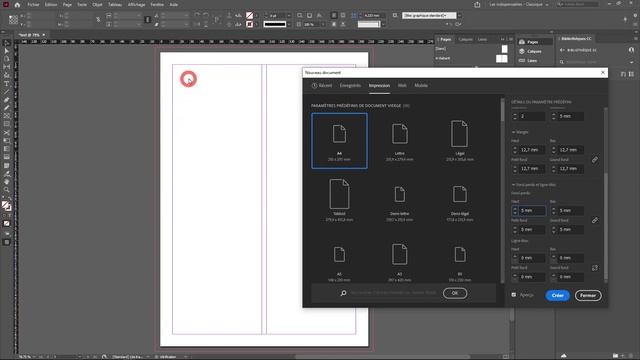Select the A4 preset thumbnail
Viewport: 640px width, 360px height.
coord(339,141)
